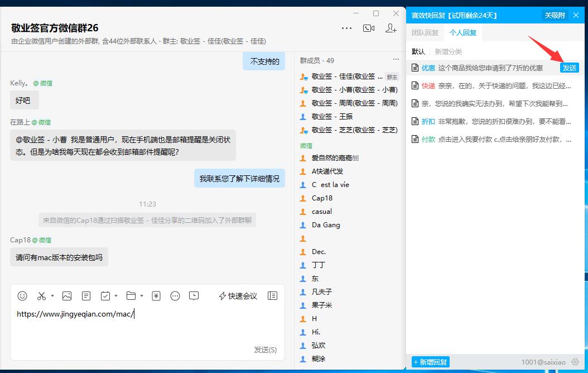Open the red packet ¥ icon
Image resolution: width=588 pixels, height=373 pixels.
(156, 296)
